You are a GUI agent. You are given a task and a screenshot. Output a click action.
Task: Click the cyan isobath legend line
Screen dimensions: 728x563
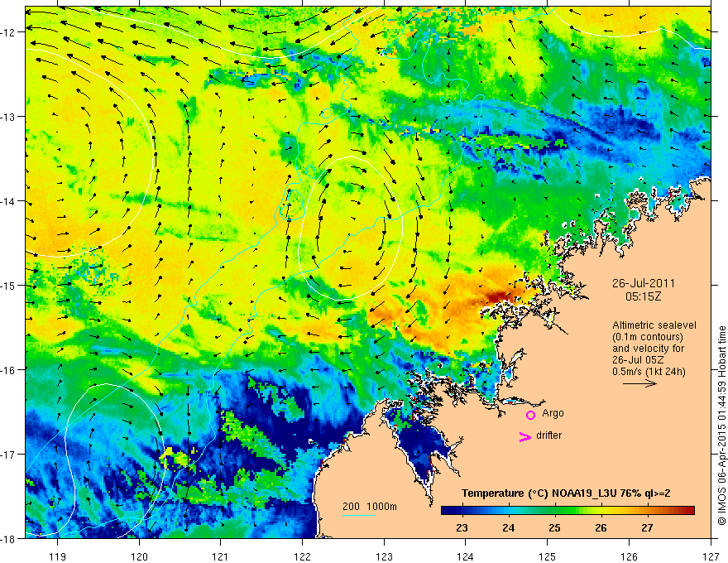[359, 515]
